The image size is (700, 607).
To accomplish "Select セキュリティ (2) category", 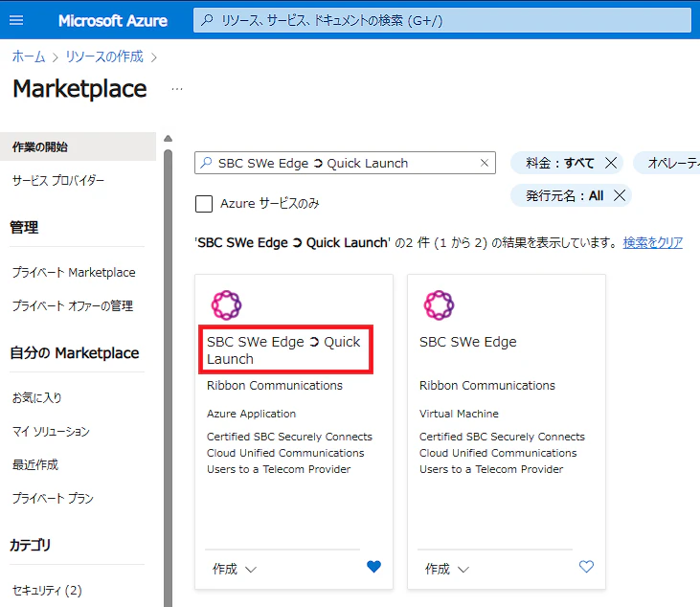I will [x=47, y=591].
